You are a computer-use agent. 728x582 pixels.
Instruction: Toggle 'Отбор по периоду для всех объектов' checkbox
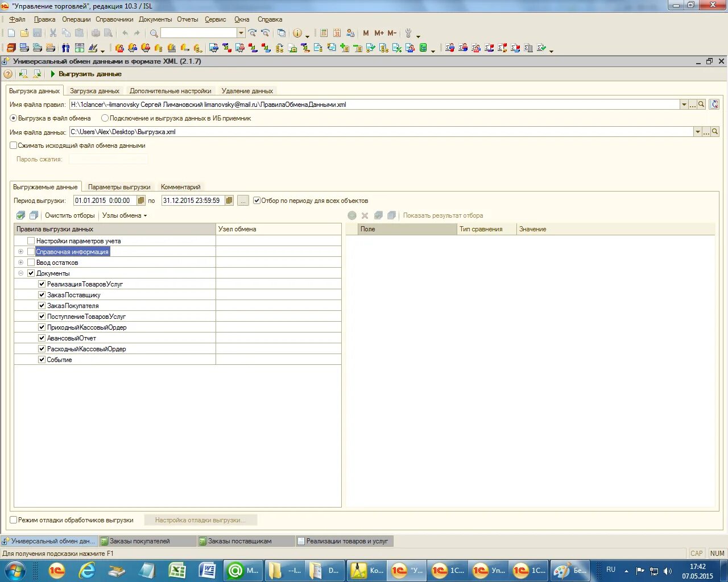[257, 201]
